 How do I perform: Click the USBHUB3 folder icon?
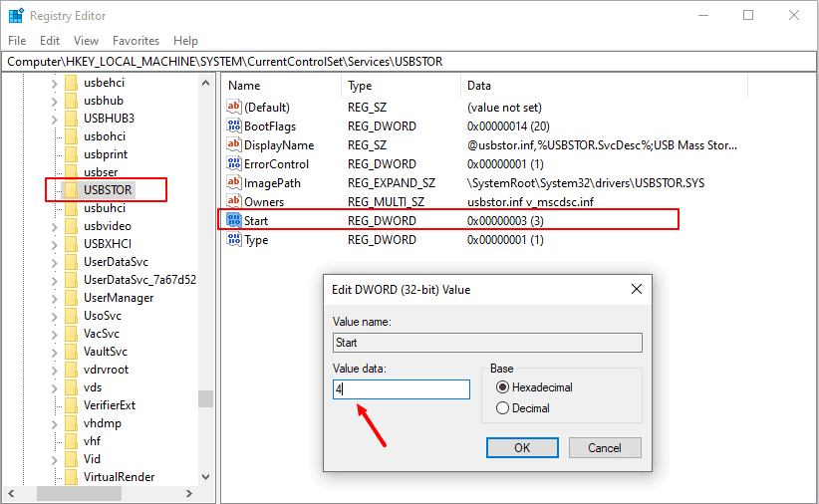[x=71, y=119]
